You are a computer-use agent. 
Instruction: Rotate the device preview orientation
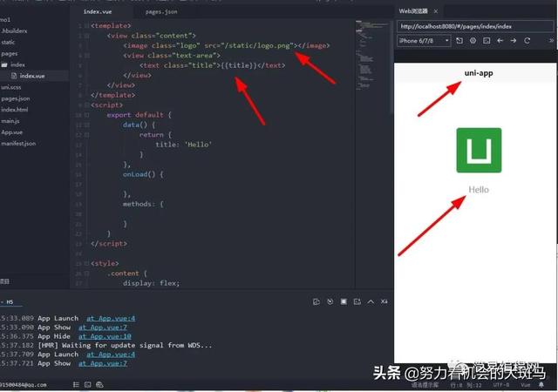point(459,41)
